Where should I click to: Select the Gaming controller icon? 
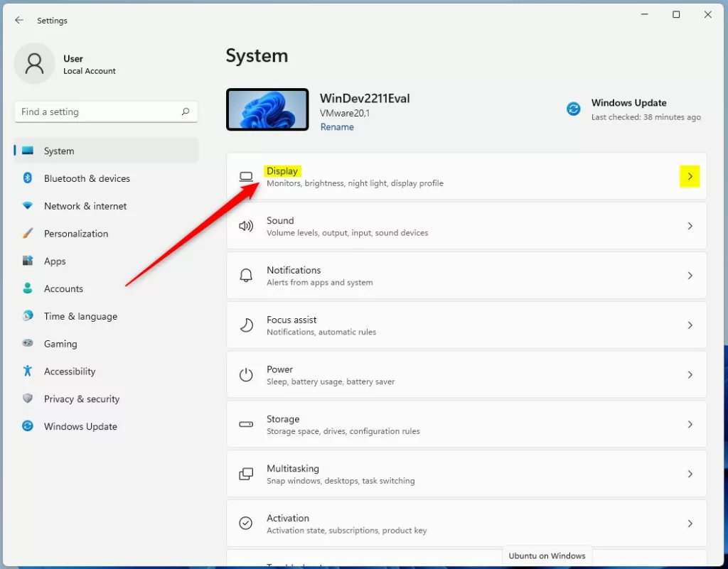tap(27, 344)
